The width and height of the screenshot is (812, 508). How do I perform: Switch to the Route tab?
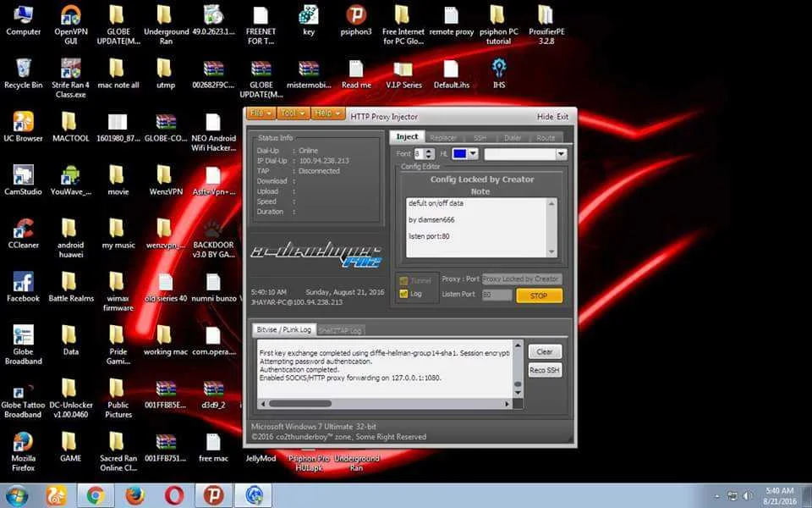[546, 138]
